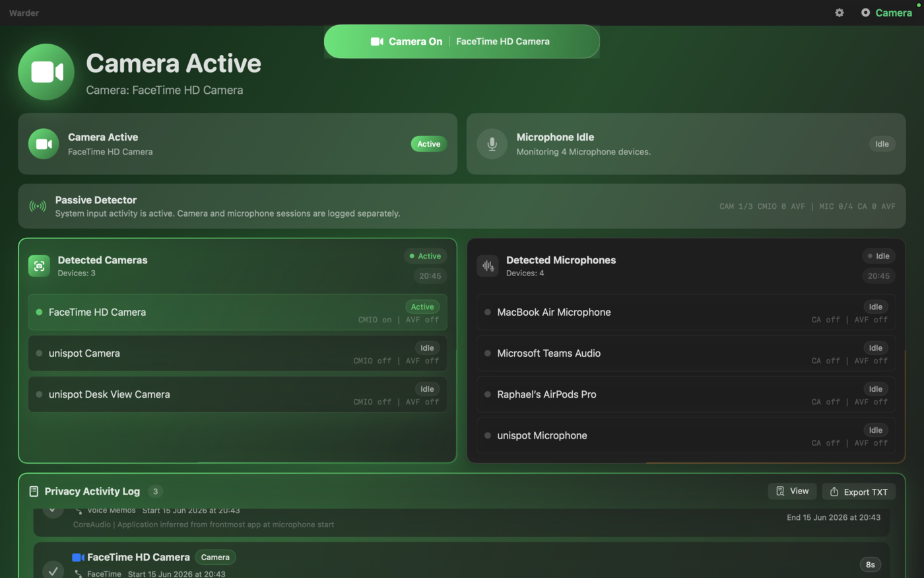
Task: Click the 'Devices: 3' label
Action: coord(77,273)
